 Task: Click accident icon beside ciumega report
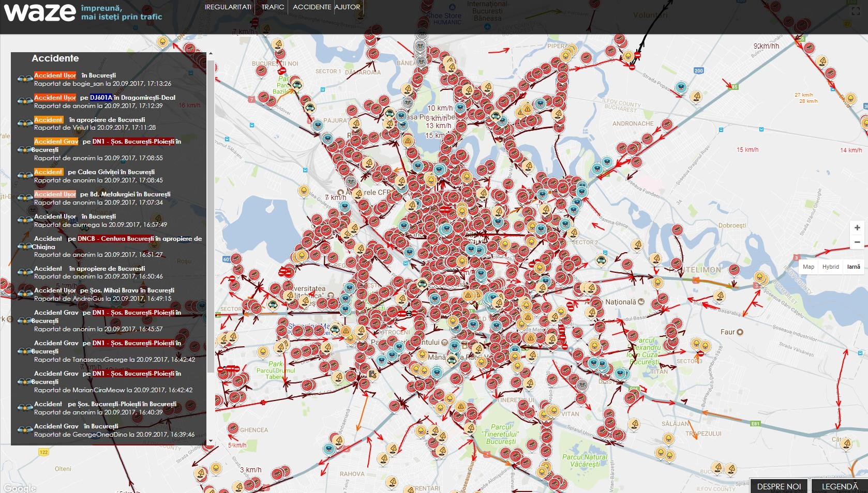[x=25, y=220]
